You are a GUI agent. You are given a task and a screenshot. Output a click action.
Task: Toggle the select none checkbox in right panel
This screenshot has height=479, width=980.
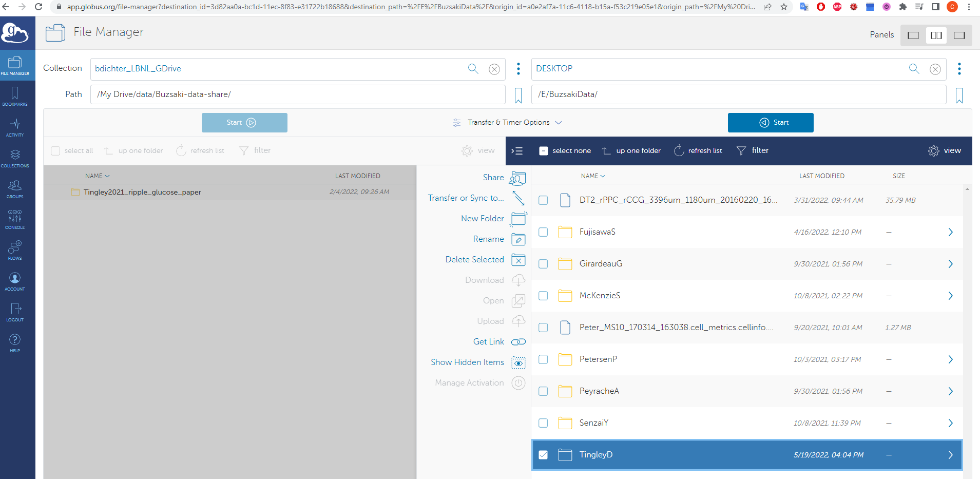point(544,151)
